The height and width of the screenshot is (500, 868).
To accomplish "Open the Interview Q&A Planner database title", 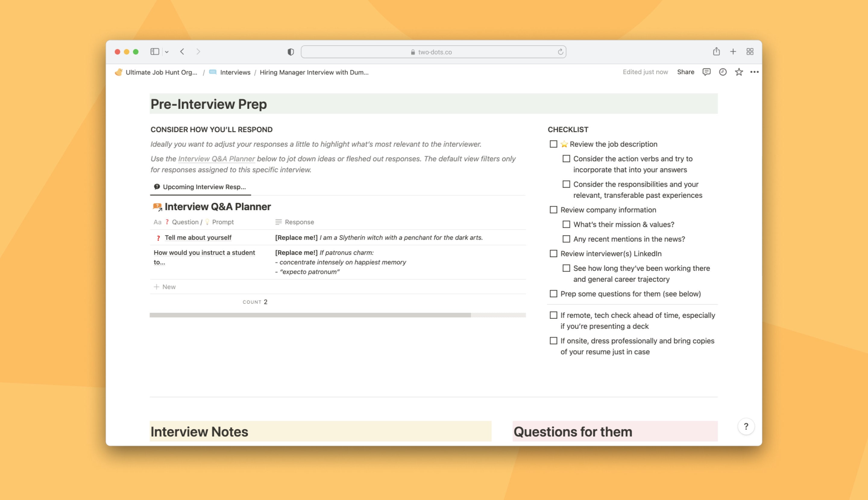I will click(x=218, y=206).
